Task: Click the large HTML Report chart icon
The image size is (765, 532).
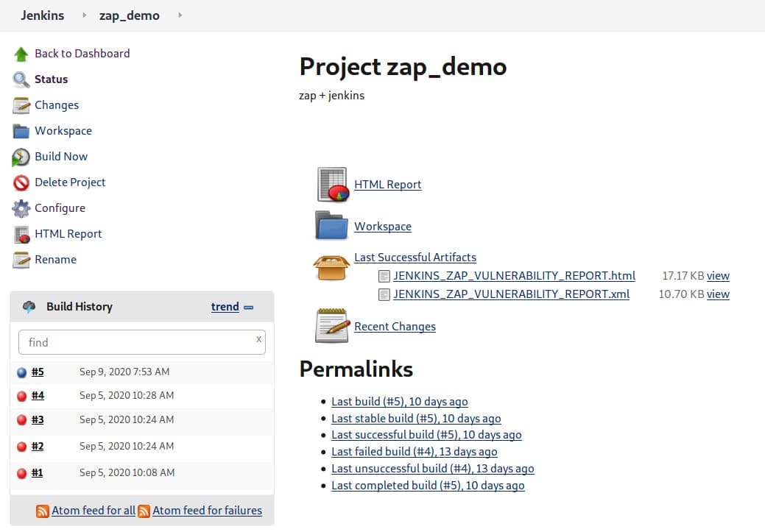Action: (x=332, y=185)
